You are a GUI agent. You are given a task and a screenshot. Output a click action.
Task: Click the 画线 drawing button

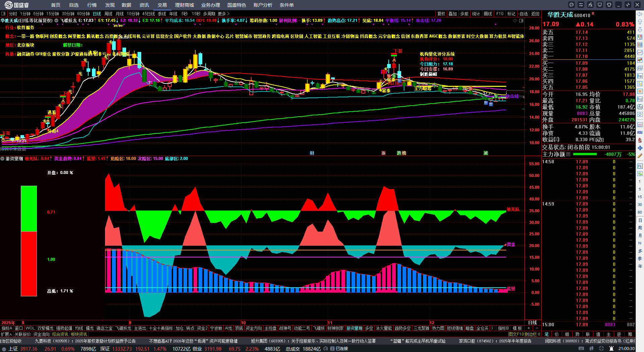[488, 14]
